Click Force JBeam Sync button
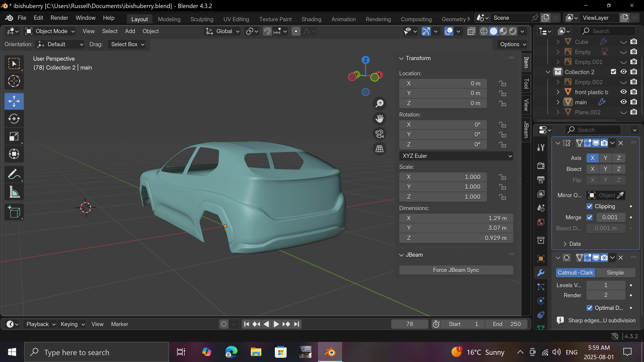 coord(456,270)
